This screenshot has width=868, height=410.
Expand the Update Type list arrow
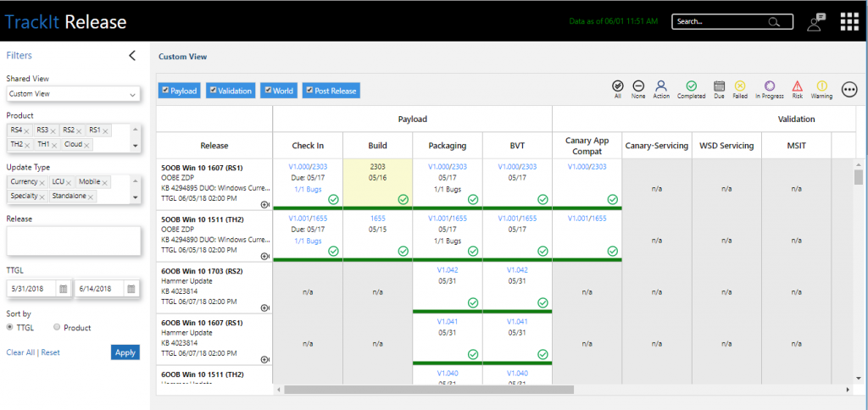(135, 197)
